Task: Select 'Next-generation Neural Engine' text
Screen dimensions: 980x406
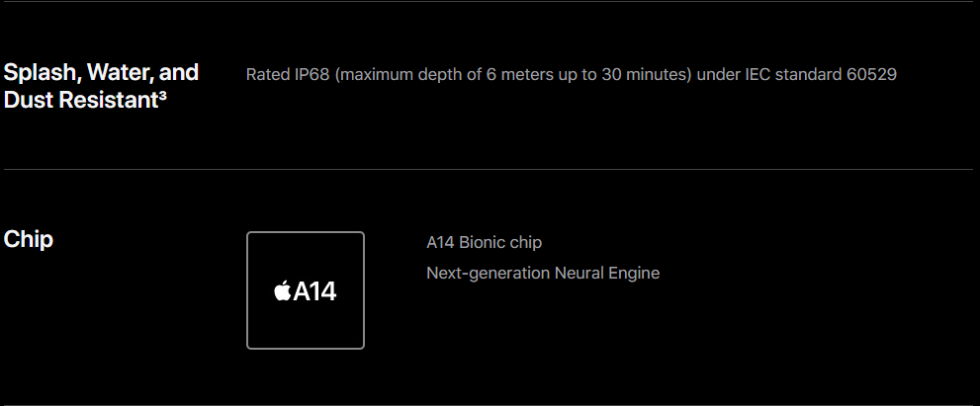Action: (x=543, y=273)
